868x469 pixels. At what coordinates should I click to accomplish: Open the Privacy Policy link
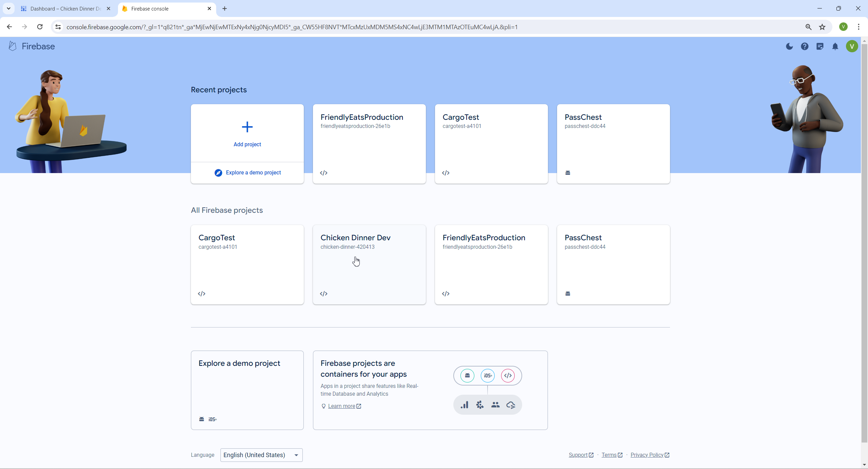click(647, 455)
